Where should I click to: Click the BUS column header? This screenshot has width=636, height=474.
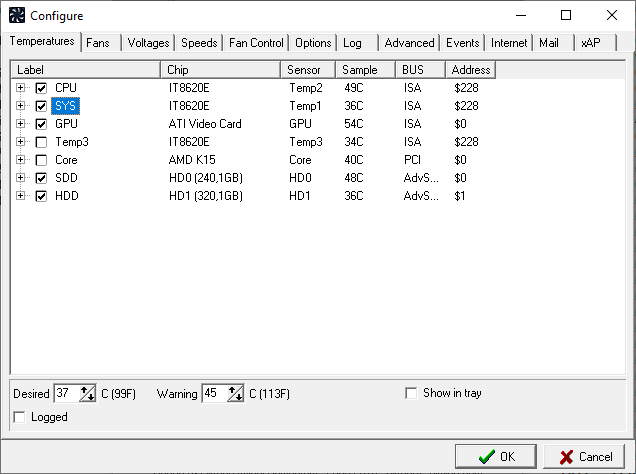tap(421, 70)
